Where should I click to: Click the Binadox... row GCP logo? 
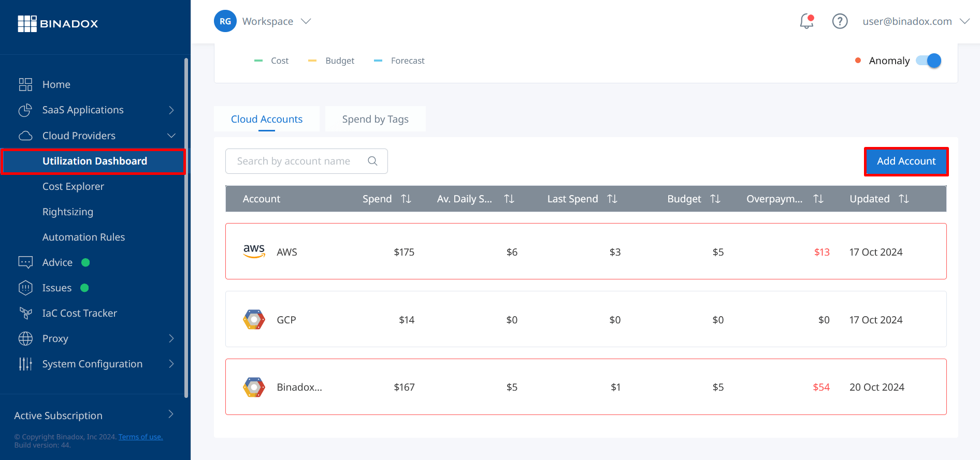coord(254,387)
